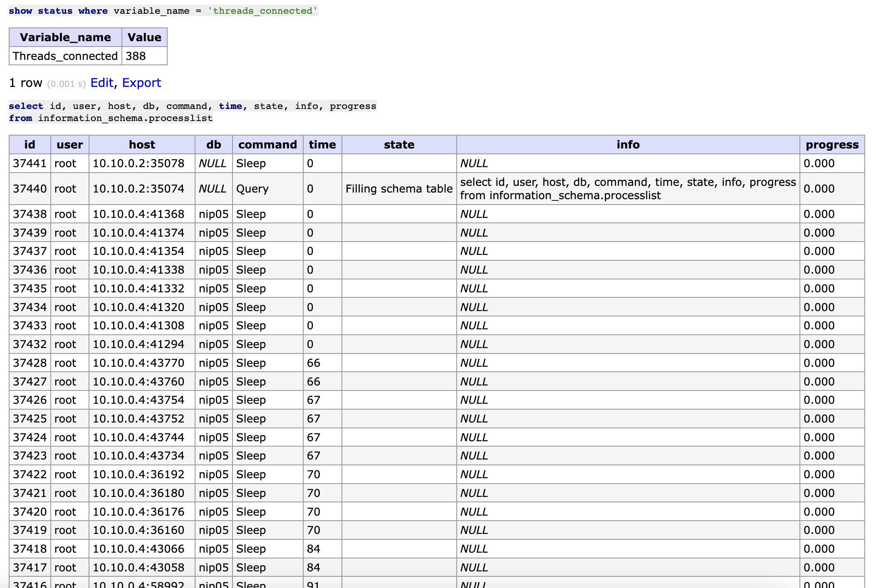Select host 10.10.0.4:43058 cell
This screenshot has width=876, height=588.
(142, 568)
